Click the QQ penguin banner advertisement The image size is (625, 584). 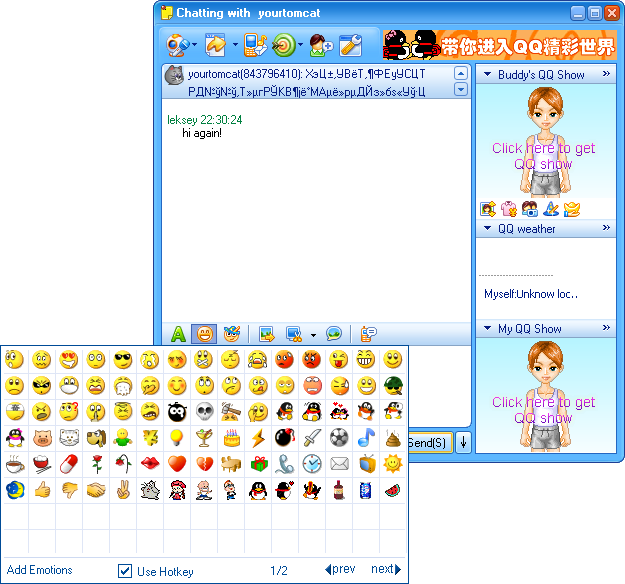coord(499,45)
